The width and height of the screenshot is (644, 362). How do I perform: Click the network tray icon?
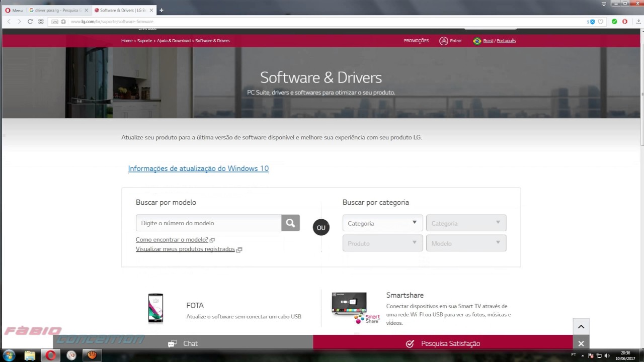[599, 355]
